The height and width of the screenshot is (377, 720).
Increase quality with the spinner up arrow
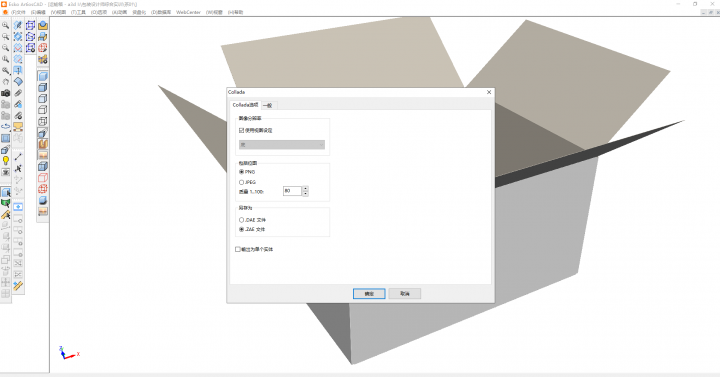tap(305, 188)
